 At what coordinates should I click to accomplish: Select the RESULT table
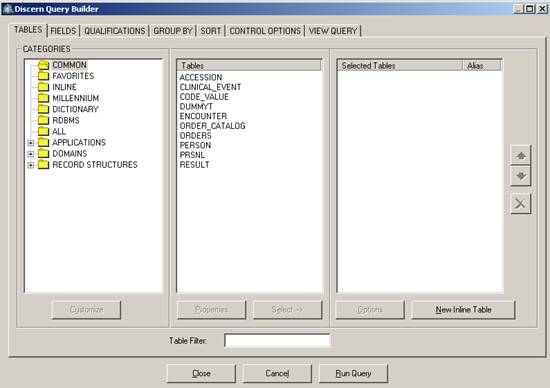[x=195, y=165]
